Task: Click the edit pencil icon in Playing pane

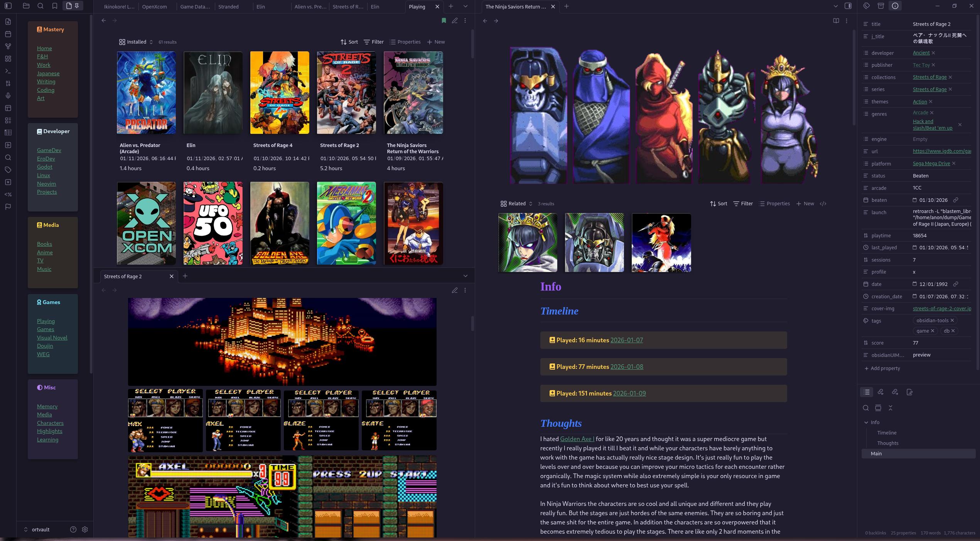Action: pos(455,20)
